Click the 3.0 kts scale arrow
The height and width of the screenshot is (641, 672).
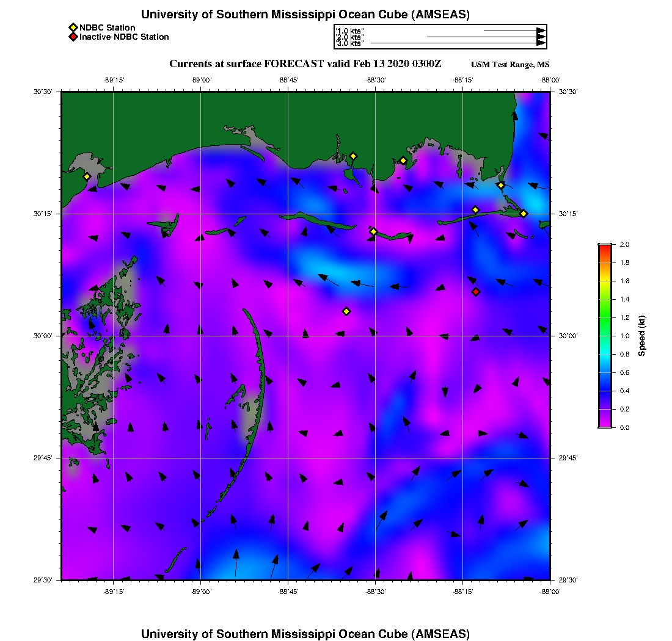(x=458, y=43)
